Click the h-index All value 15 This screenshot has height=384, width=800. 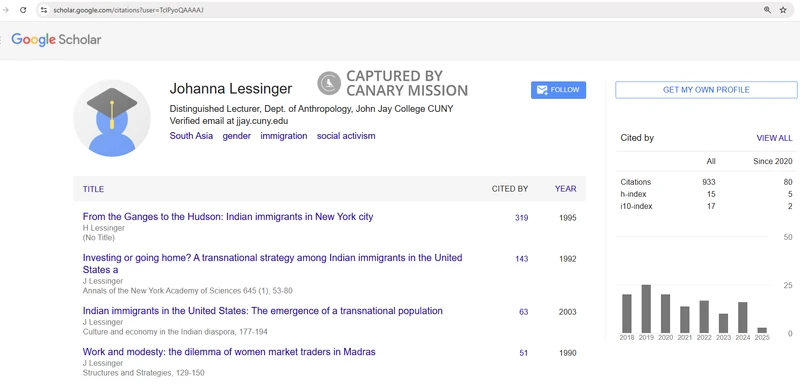(711, 194)
